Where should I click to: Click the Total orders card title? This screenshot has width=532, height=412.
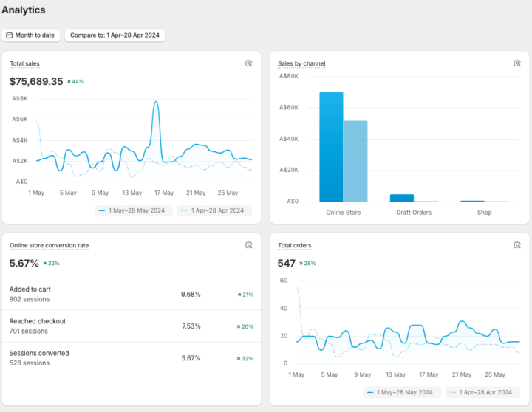[295, 246]
